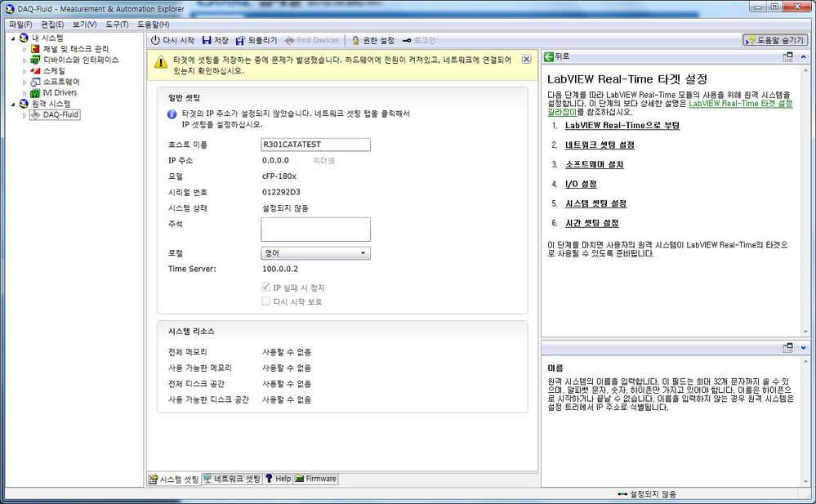This screenshot has width=816, height=504.
Task: Click the 권한 설정 lock icon
Action: click(355, 40)
